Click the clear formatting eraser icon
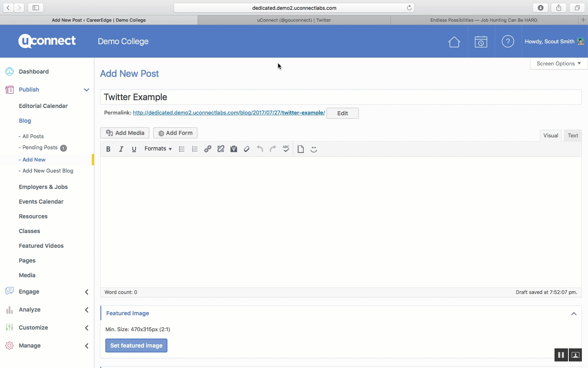588x368 pixels. tap(247, 149)
